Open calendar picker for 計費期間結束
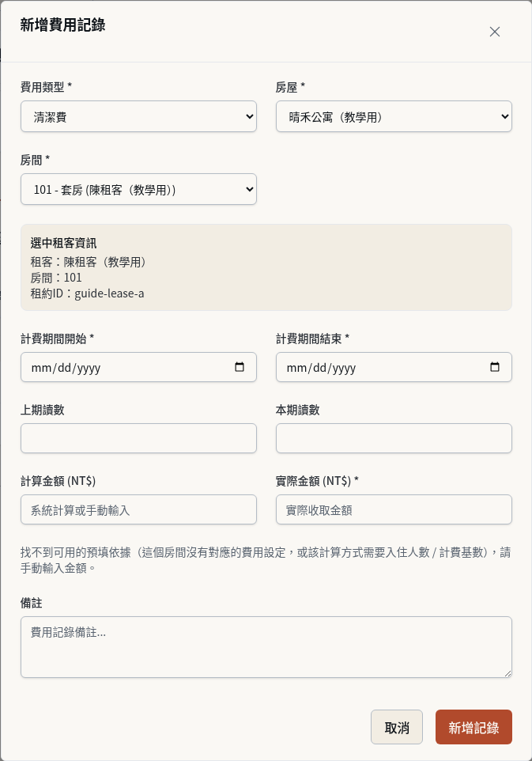Viewport: 532px width, 761px height. click(x=495, y=367)
